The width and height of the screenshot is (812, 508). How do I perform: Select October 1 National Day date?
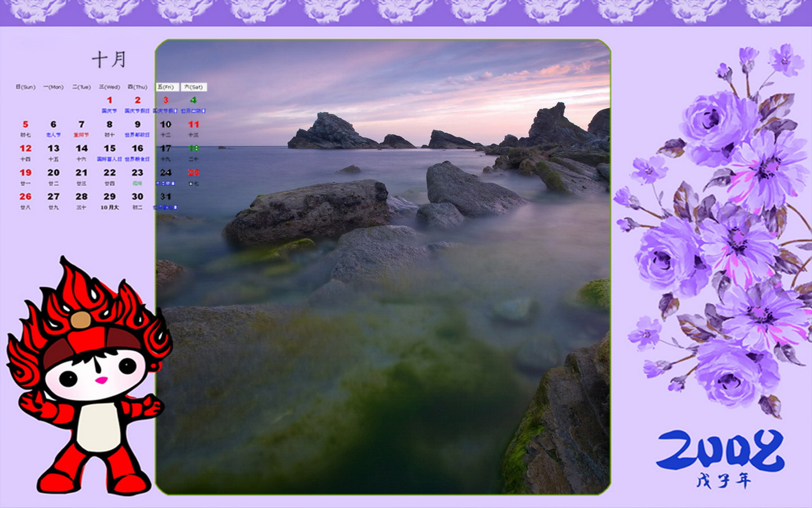109,100
